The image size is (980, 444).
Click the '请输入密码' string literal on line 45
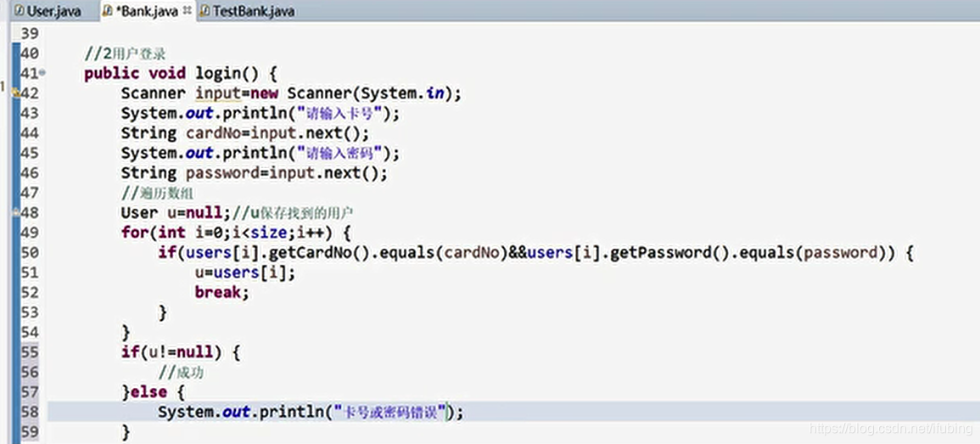[x=339, y=153]
